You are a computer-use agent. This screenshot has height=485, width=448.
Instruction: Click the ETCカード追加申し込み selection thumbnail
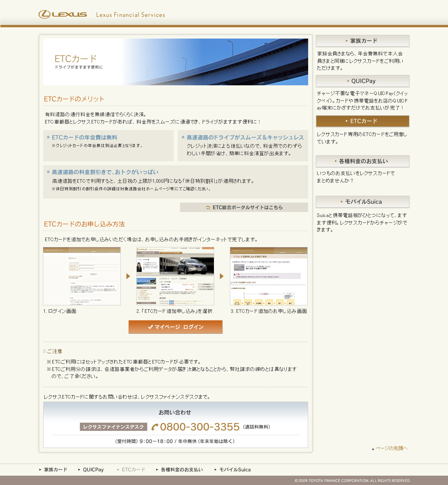pyautogui.click(x=175, y=276)
